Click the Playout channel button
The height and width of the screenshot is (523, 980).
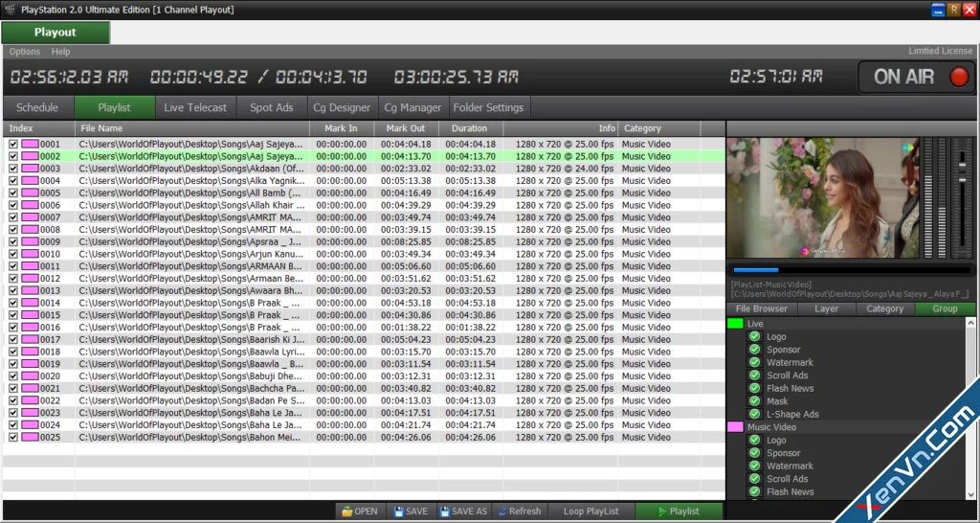pos(55,33)
